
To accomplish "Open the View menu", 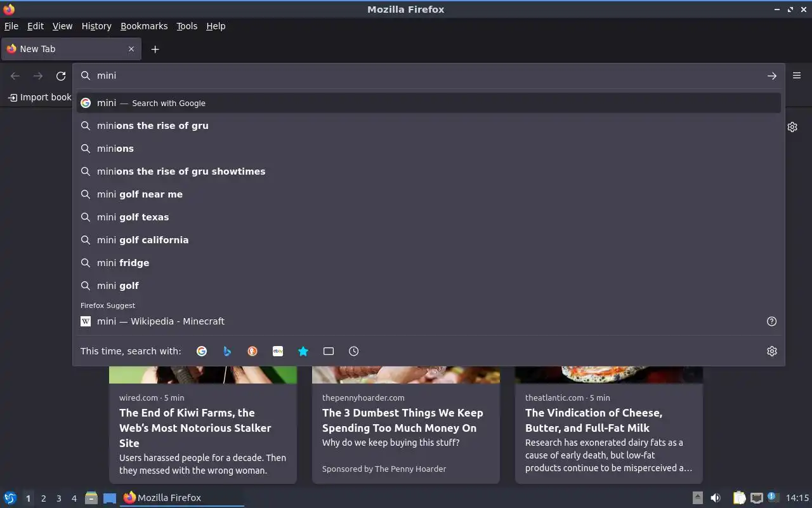I will (x=62, y=26).
